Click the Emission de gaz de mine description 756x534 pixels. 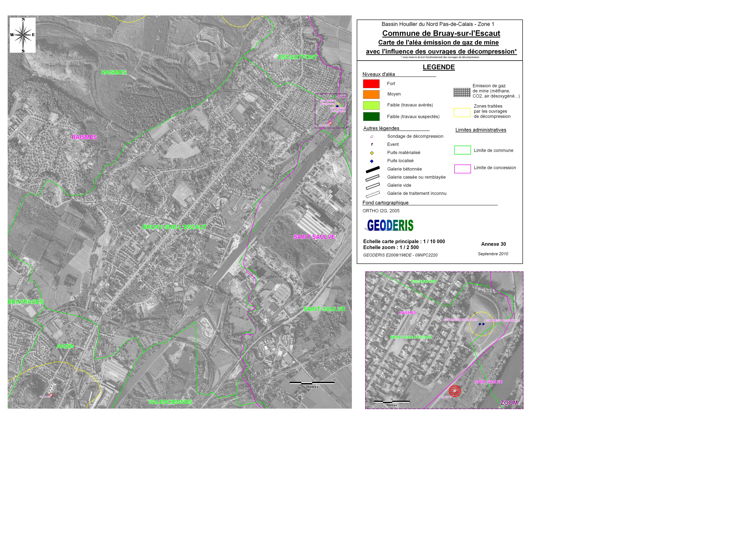[x=496, y=91]
